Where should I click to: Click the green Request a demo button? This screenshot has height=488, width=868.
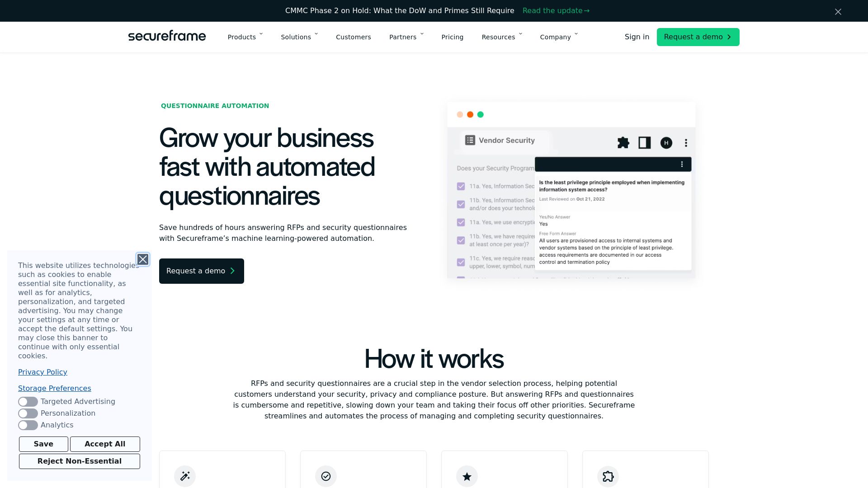(698, 37)
